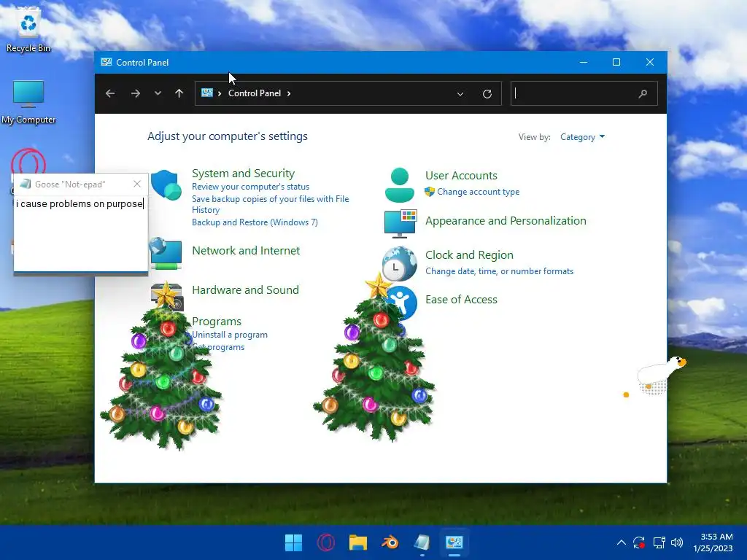Open the System and Security shield icon
747x560 pixels.
[x=166, y=184]
